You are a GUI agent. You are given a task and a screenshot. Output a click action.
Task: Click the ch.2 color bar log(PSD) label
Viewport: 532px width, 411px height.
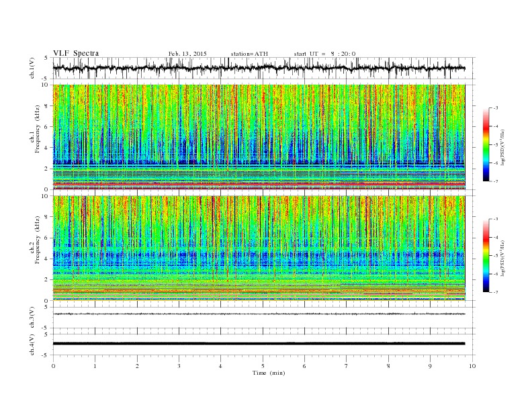503,258
